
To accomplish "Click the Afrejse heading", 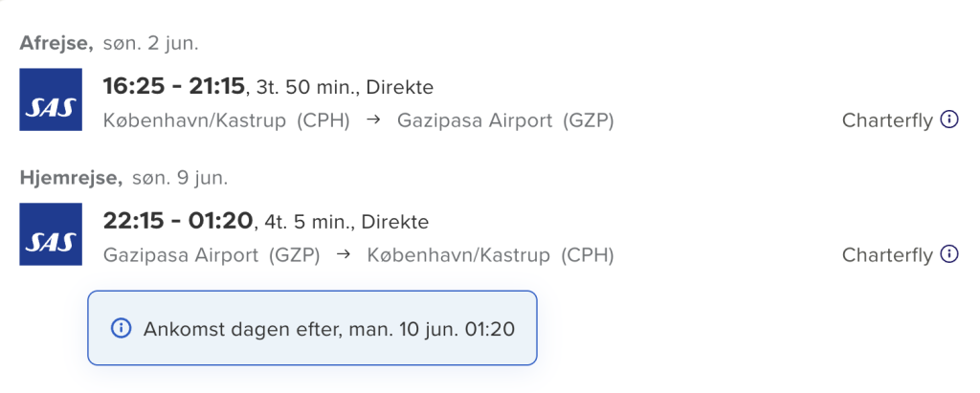I will point(56,43).
